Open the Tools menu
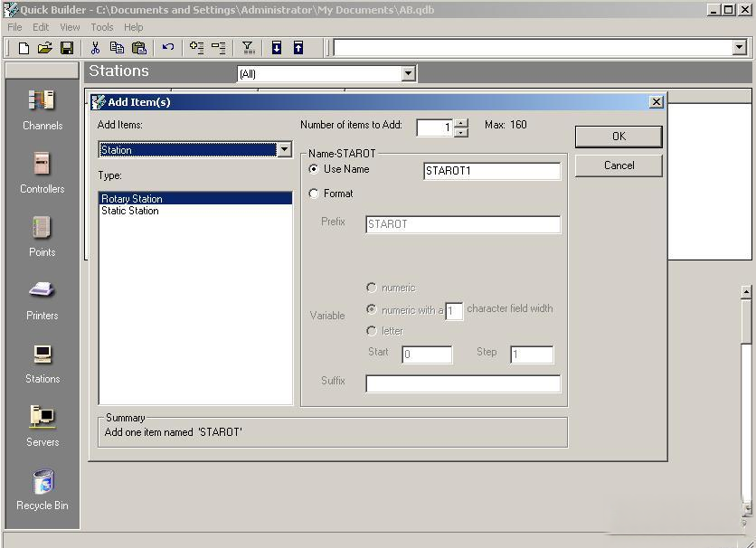Image resolution: width=756 pixels, height=548 pixels. click(101, 27)
